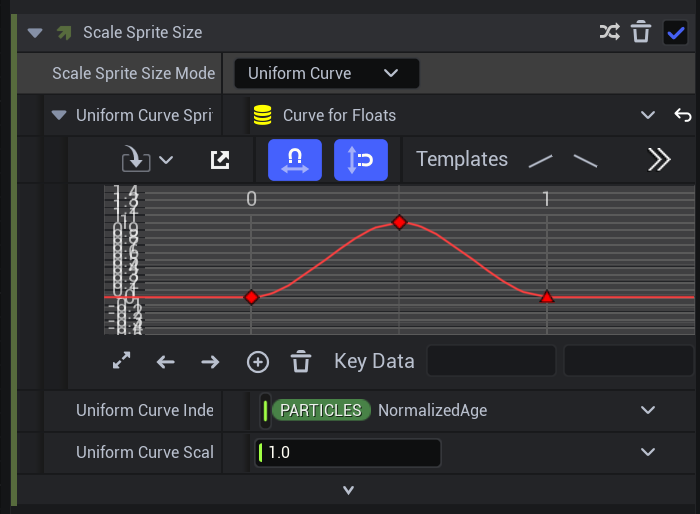Open curve in external editor icon
700x514 pixels.
pyautogui.click(x=220, y=160)
